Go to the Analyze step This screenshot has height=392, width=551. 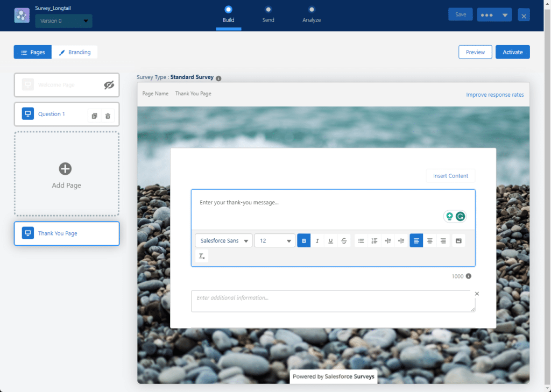point(312,15)
